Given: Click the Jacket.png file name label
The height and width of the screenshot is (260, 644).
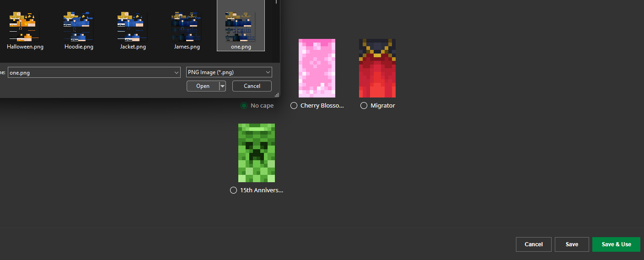Looking at the screenshot, I should 133,47.
